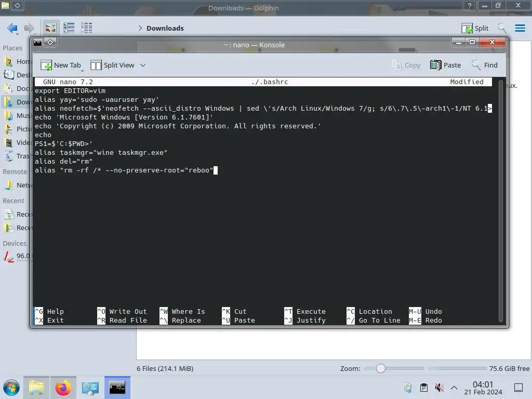Open Network under Remote in sidebar
The height and width of the screenshot is (399, 532).
pos(17,185)
